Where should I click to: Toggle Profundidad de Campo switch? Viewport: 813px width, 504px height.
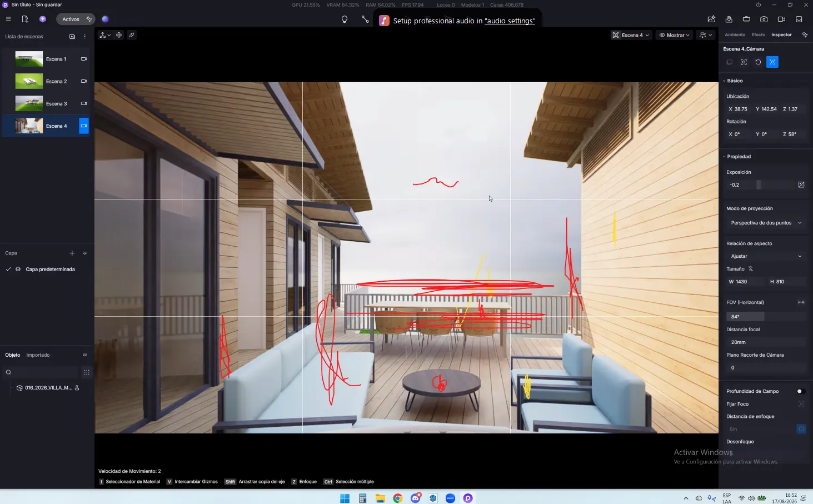[801, 391]
